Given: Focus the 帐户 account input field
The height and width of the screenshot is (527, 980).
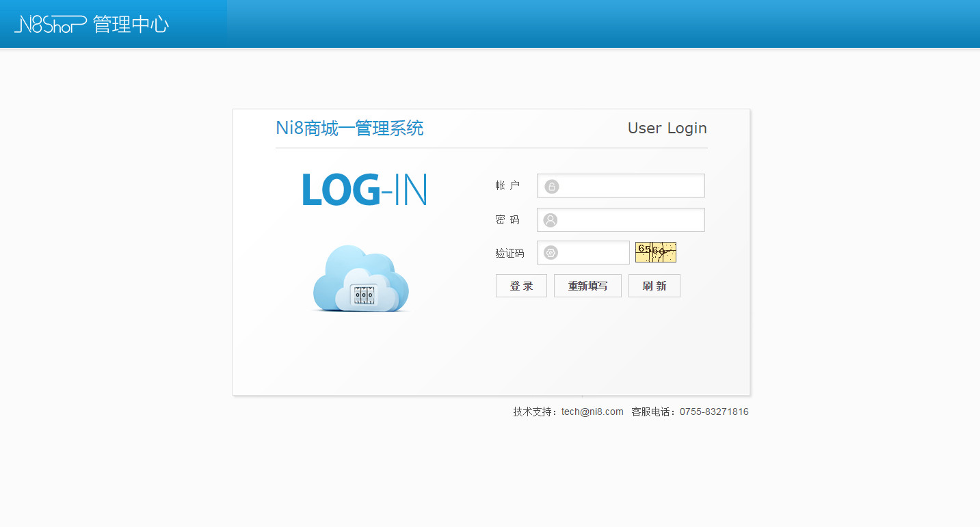Looking at the screenshot, I should (x=629, y=186).
